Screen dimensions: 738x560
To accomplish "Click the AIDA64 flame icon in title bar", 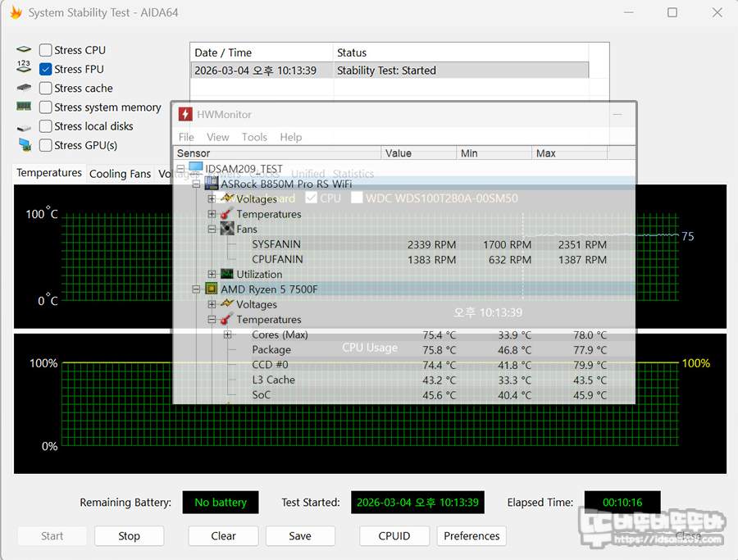I will (x=16, y=12).
